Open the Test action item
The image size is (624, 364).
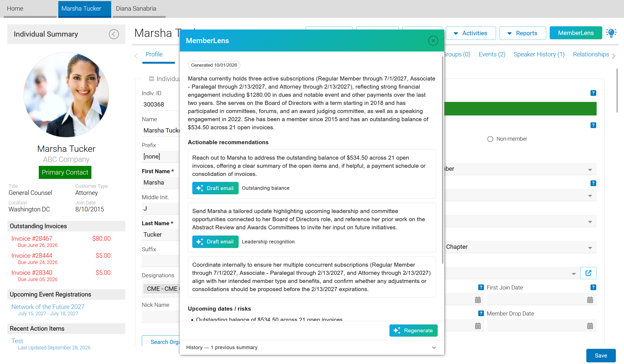point(17,341)
